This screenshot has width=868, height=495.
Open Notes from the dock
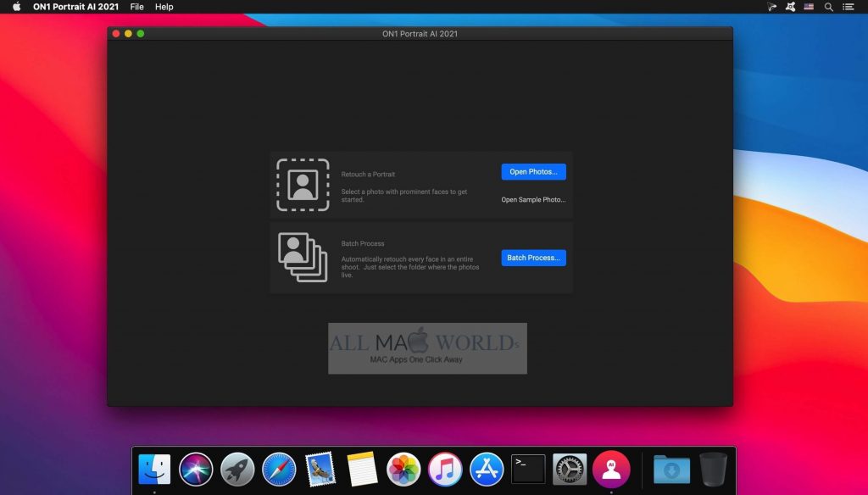[362, 469]
